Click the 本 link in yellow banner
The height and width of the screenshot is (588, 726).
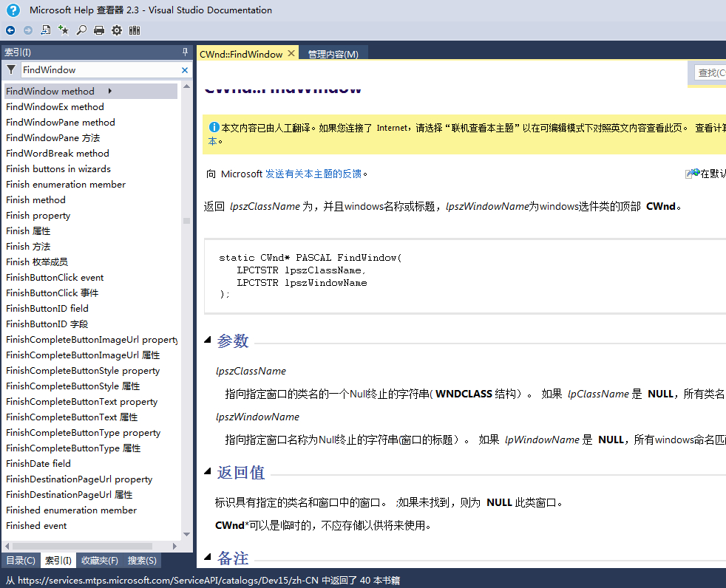(212, 141)
